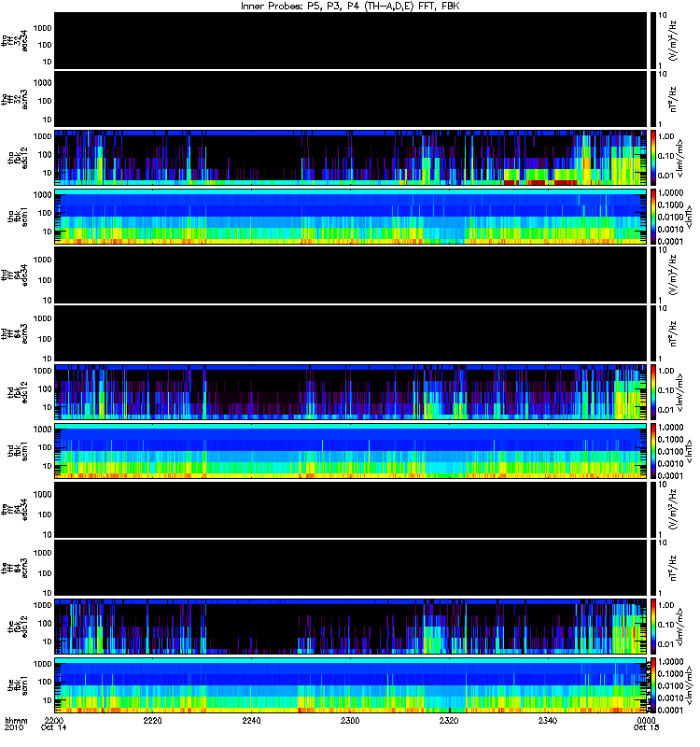Image resolution: width=700 pixels, height=747 pixels.
Task: Click the "Oct 15" date label
Action: 646,727
